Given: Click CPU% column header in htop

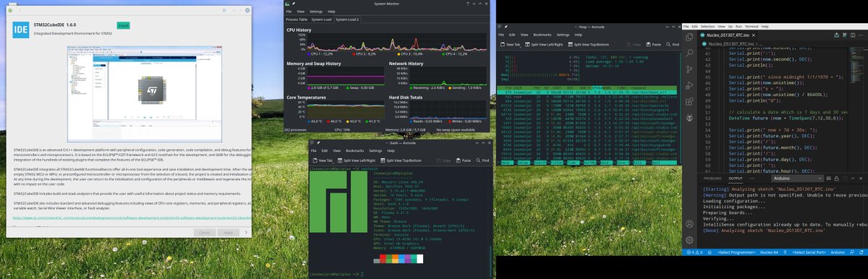Looking at the screenshot, I should click(x=597, y=87).
